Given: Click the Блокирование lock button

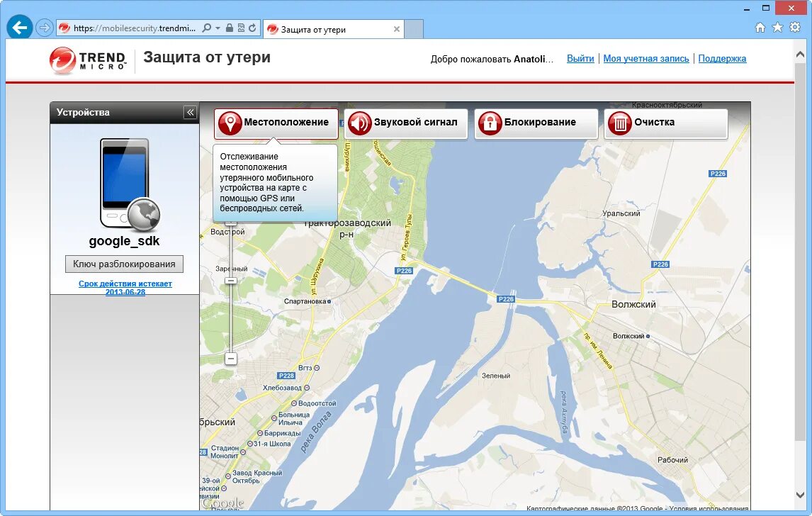Looking at the screenshot, I should pos(536,123).
